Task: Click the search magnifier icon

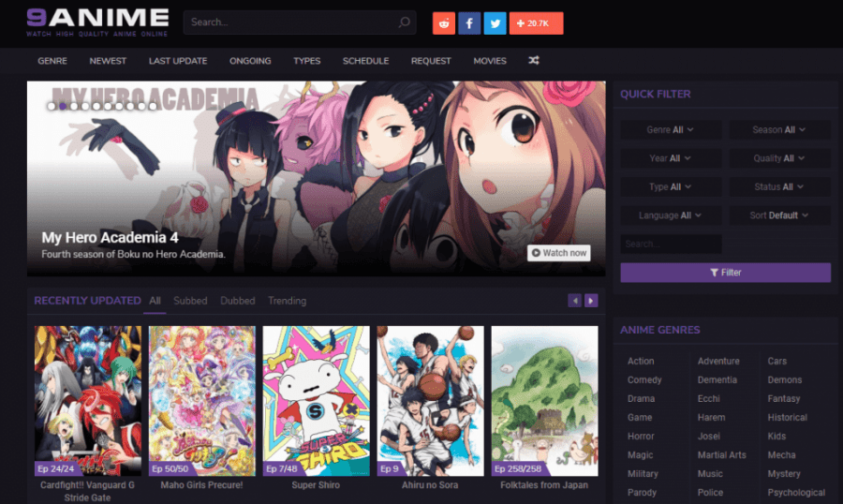Action: click(405, 22)
